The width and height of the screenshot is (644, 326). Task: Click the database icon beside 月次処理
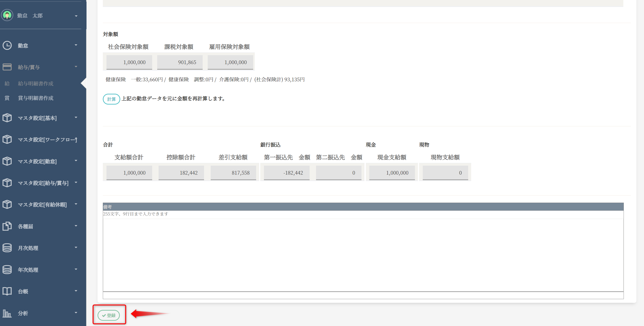pyautogui.click(x=7, y=248)
